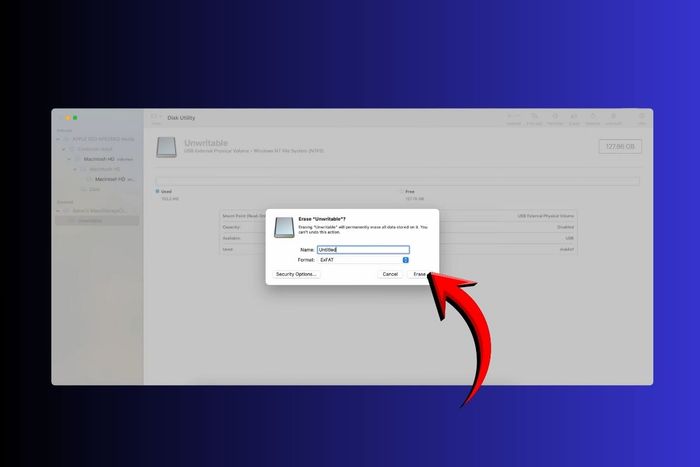Click the Erase toolbar icon
700x467 pixels.
tap(574, 118)
